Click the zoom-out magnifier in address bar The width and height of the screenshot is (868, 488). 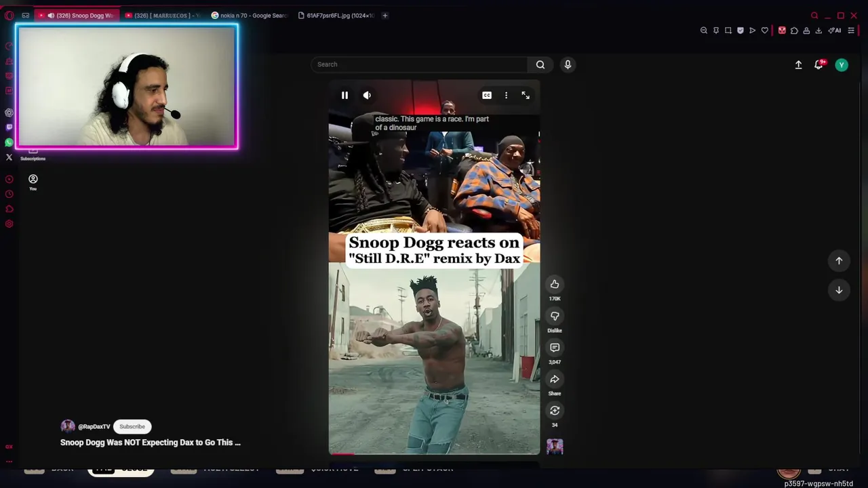[x=703, y=30]
